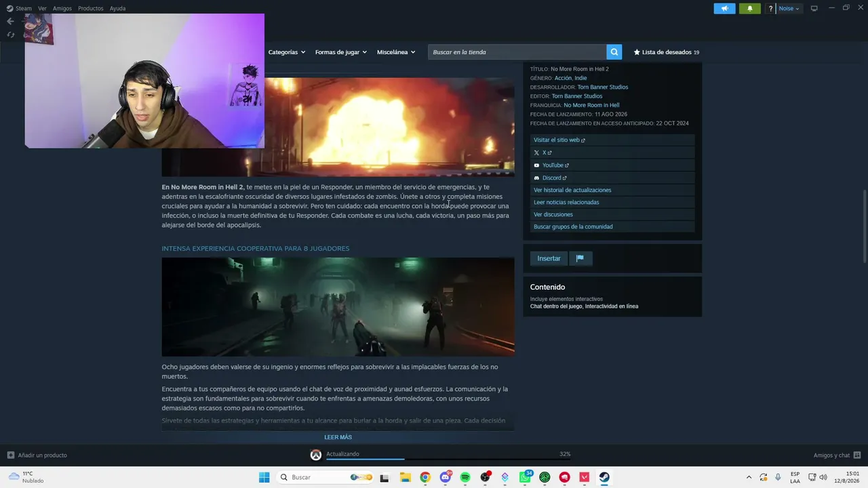
Task: Click the ESP LAA language indicator
Action: [795, 477]
